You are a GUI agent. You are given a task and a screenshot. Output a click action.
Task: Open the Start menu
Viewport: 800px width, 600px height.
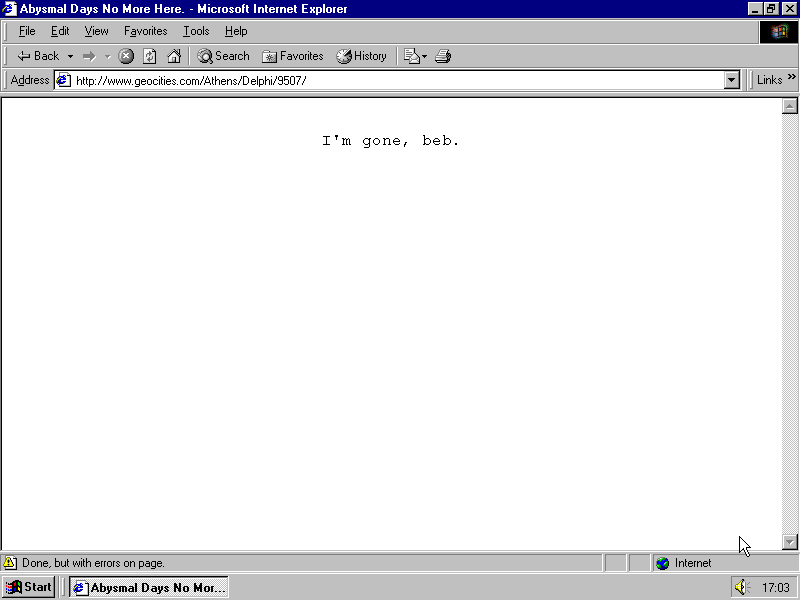click(29, 587)
